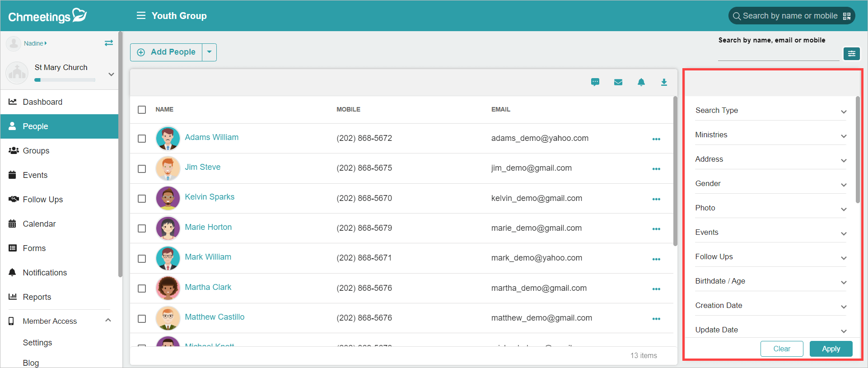Toggle the hamburger menu icon
The image size is (868, 368).
tap(141, 16)
